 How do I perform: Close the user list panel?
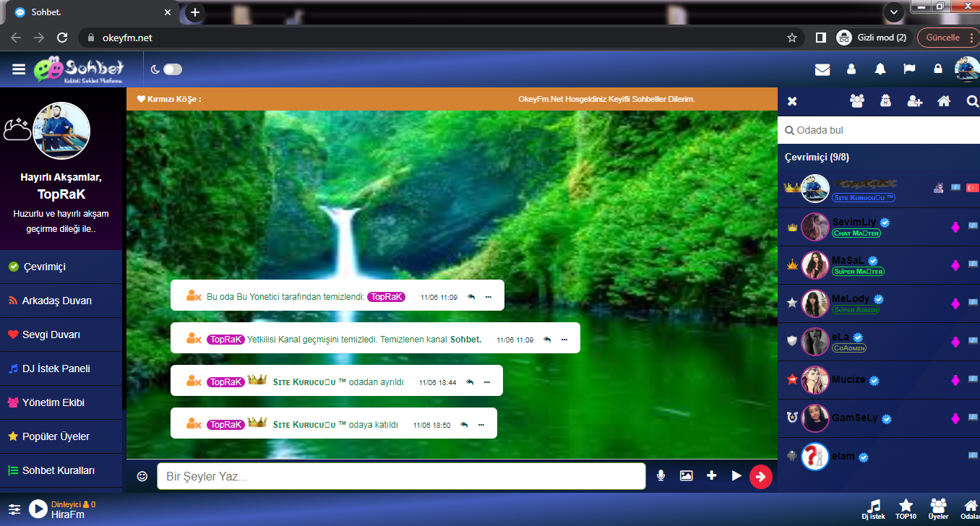pos(792,101)
